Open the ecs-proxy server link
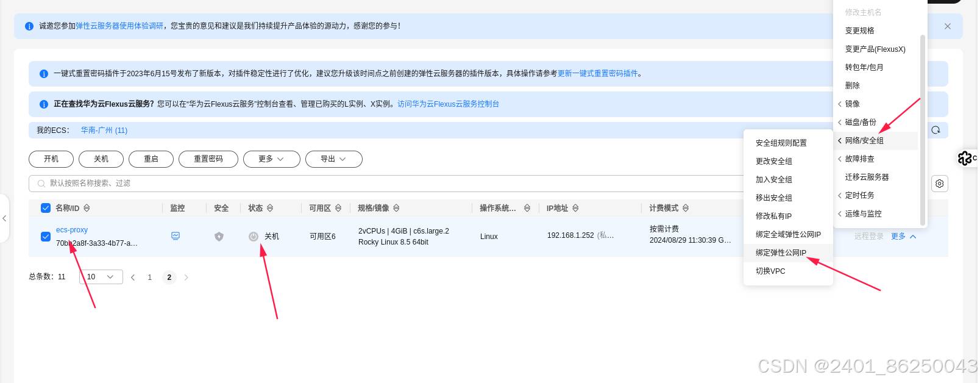Image resolution: width=980 pixels, height=383 pixels. tap(72, 230)
